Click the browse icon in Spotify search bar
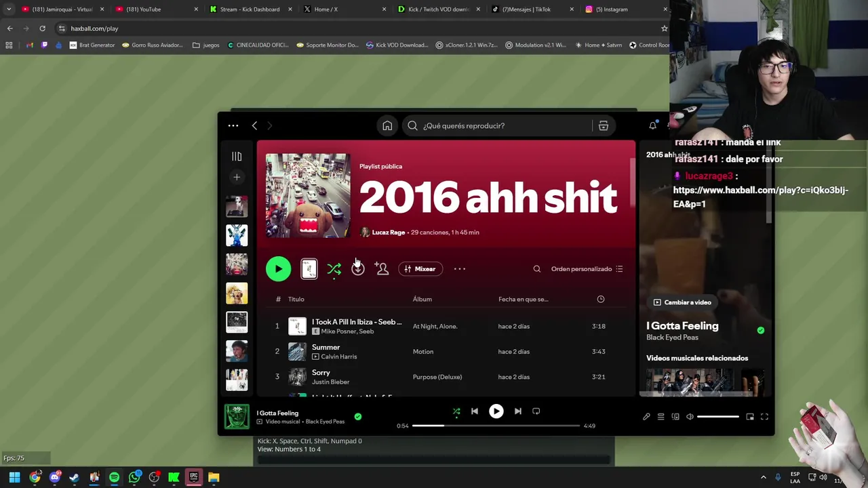868x488 pixels. click(x=603, y=125)
